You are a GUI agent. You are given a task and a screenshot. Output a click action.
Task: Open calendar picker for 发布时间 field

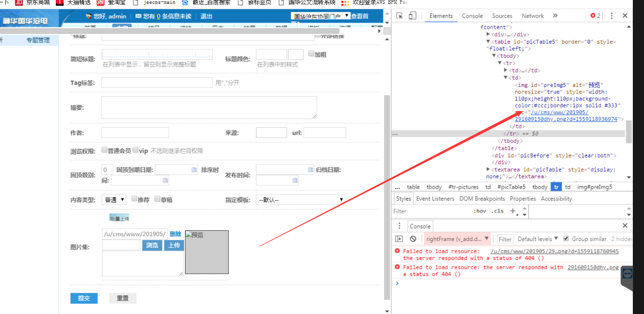pyautogui.click(x=310, y=170)
